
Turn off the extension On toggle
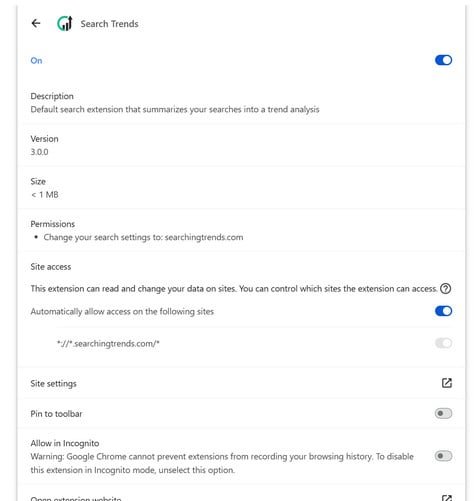pyautogui.click(x=443, y=60)
